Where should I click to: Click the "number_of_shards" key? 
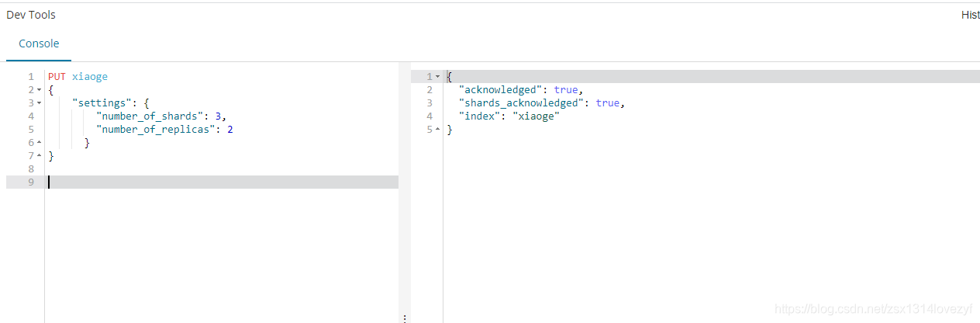click(150, 116)
